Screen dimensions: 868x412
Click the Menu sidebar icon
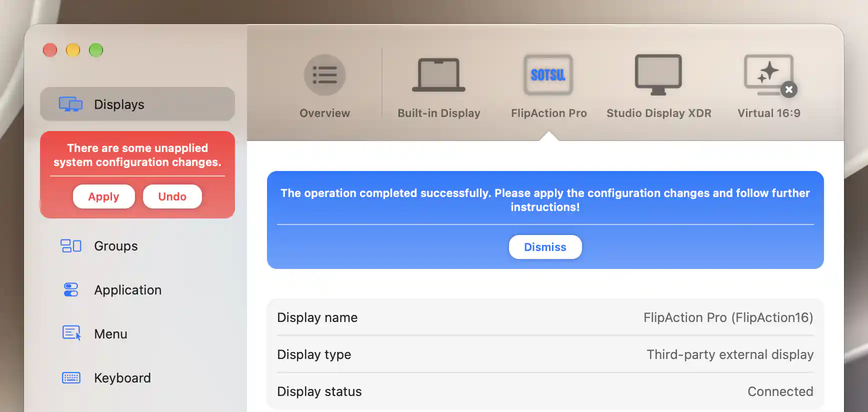click(x=71, y=333)
